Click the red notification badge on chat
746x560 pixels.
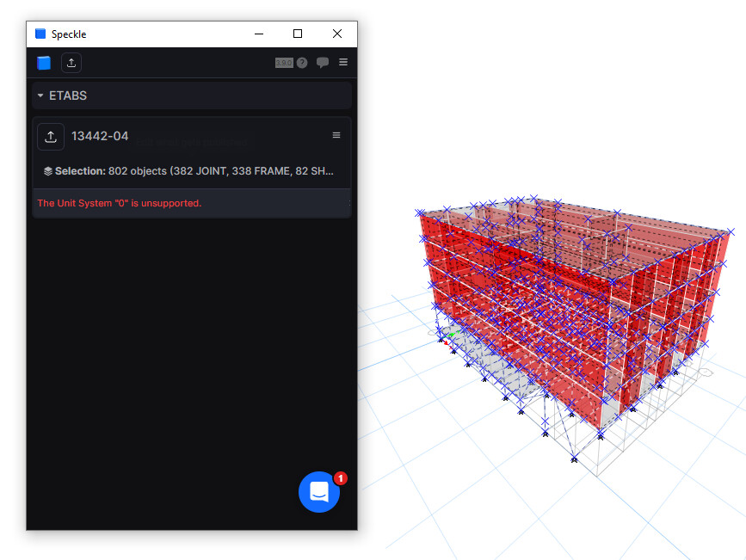point(340,477)
